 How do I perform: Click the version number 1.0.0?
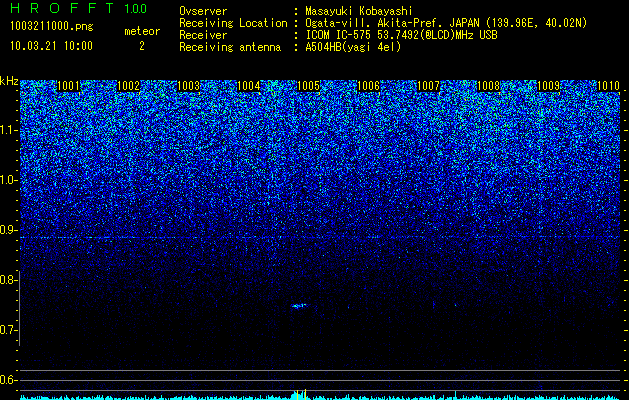[136, 8]
